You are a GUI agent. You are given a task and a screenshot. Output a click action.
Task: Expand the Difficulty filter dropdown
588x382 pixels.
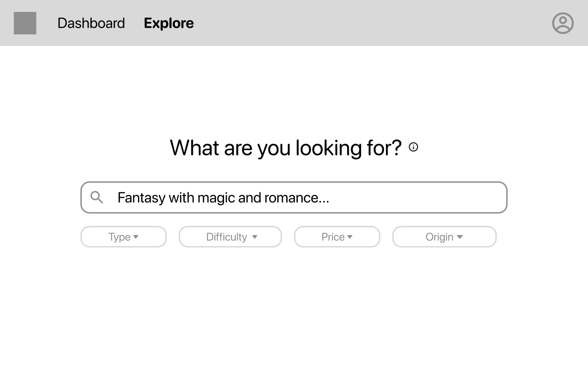[x=230, y=237]
